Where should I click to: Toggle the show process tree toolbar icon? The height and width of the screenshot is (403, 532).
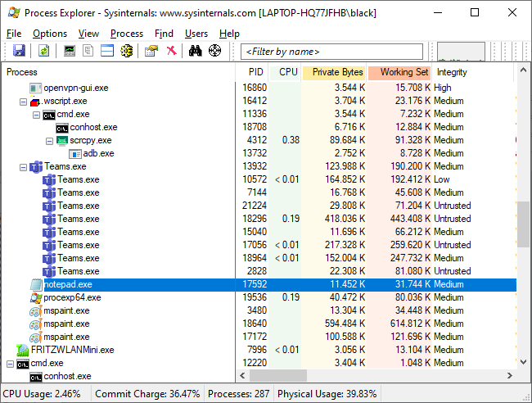click(x=88, y=51)
